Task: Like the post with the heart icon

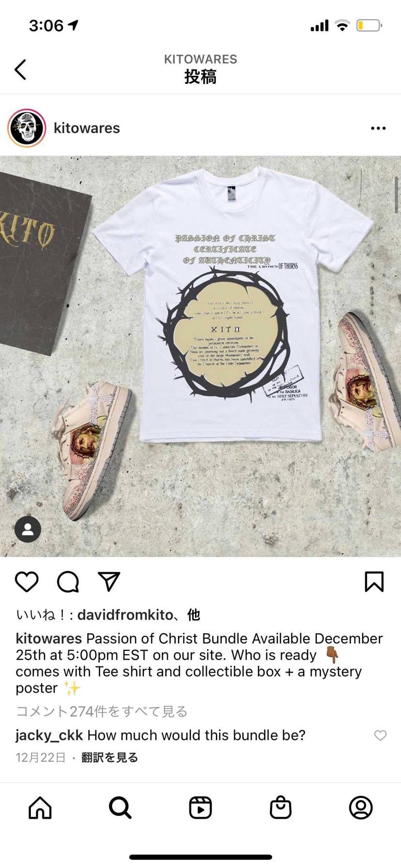Action: 27,581
